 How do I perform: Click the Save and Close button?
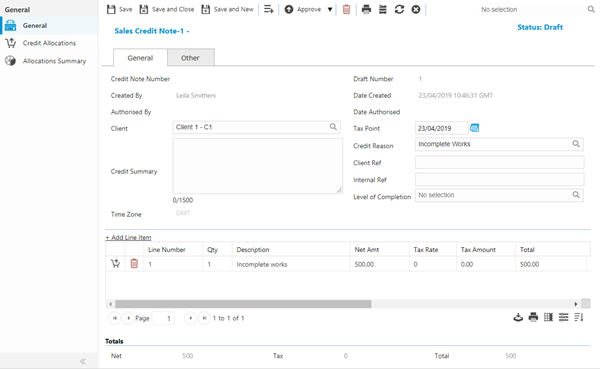pyautogui.click(x=167, y=9)
